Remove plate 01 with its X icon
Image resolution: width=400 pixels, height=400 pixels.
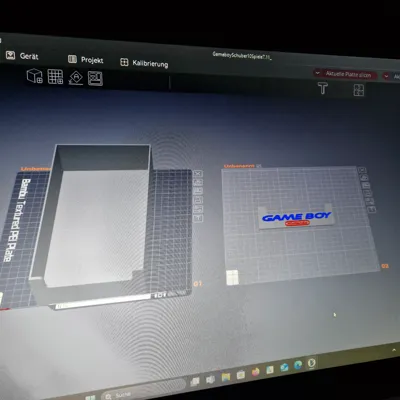coord(198,174)
